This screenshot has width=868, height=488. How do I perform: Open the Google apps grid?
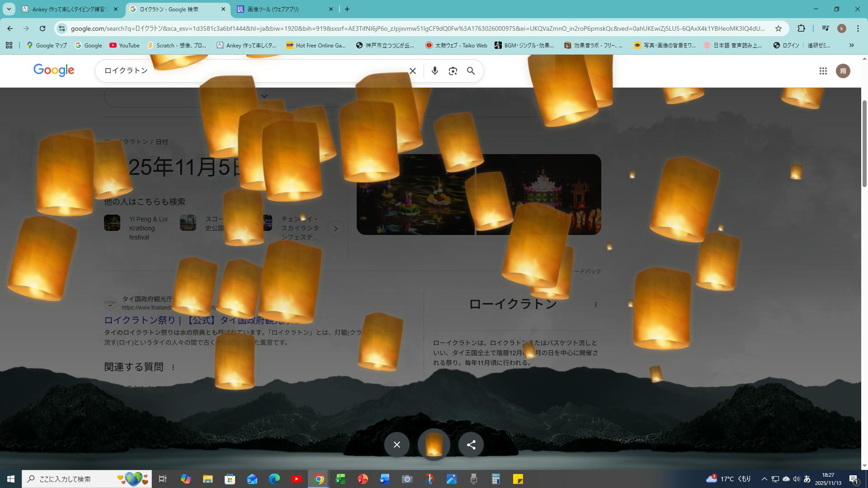[x=823, y=71]
